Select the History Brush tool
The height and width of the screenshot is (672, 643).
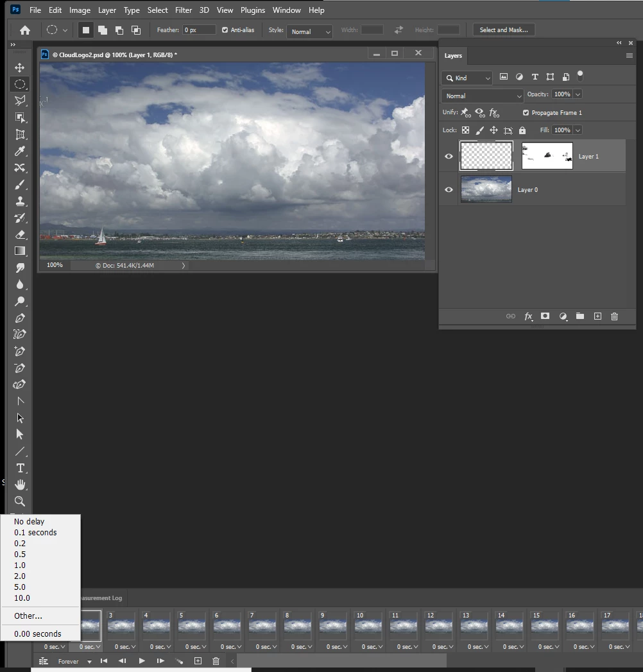(x=20, y=218)
